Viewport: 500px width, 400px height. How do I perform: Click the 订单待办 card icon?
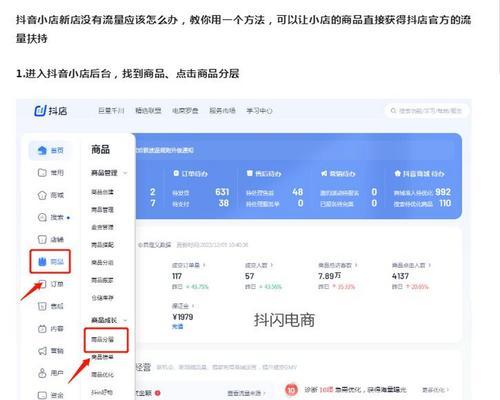coord(176,173)
